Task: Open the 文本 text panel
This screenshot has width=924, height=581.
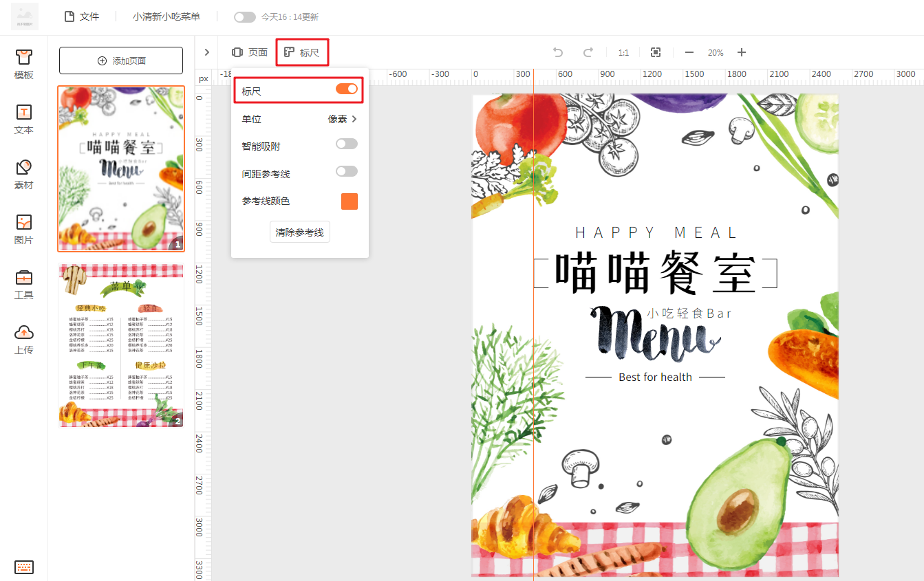Action: [x=24, y=120]
